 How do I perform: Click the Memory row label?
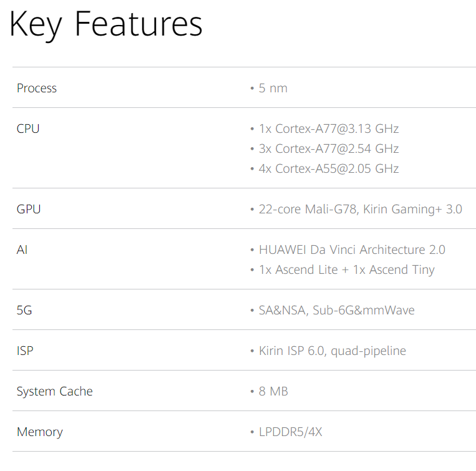(x=40, y=432)
